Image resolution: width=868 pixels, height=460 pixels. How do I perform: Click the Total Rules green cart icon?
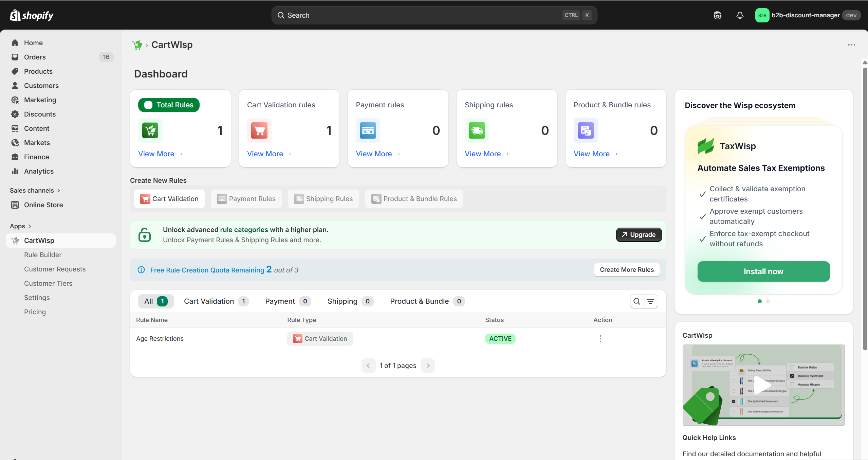[x=150, y=130]
